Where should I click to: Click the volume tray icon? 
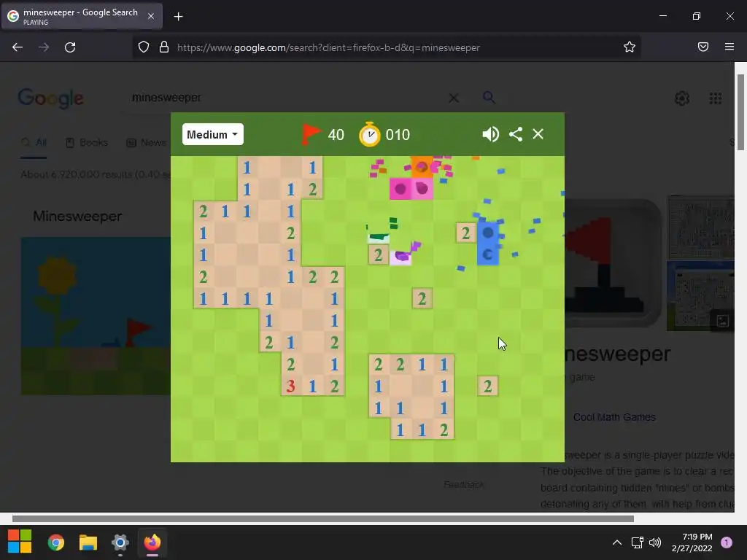[655, 542]
